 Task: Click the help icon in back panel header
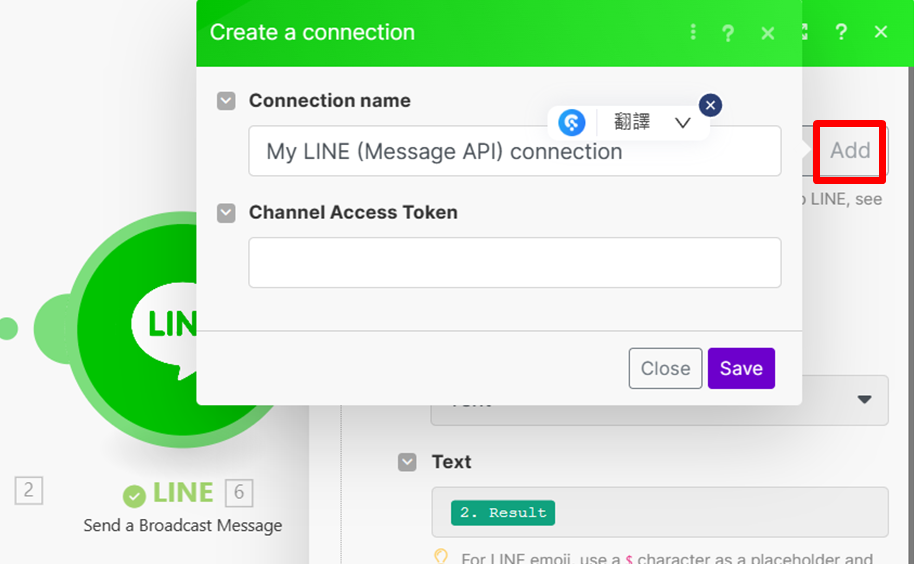pos(841,32)
